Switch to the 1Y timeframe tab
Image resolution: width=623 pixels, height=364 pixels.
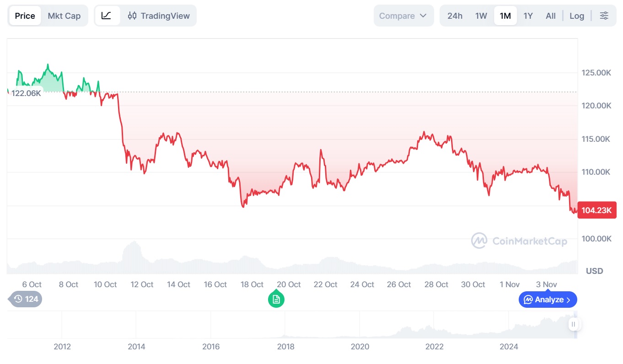[528, 15]
